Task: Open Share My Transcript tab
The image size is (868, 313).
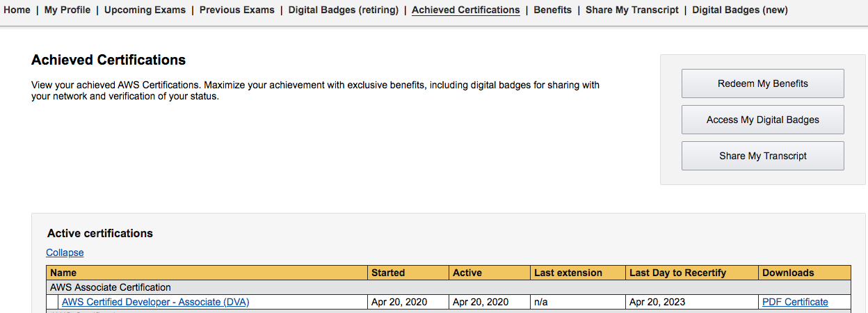Action: 632,10
